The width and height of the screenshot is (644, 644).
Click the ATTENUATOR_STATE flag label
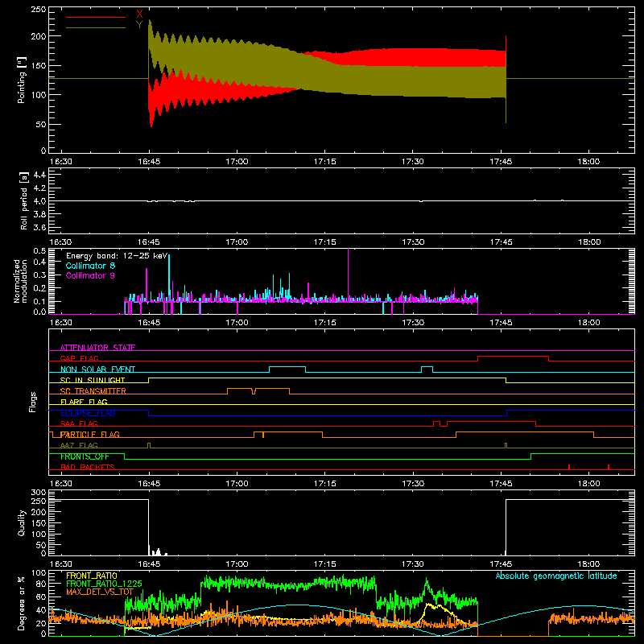click(97, 348)
